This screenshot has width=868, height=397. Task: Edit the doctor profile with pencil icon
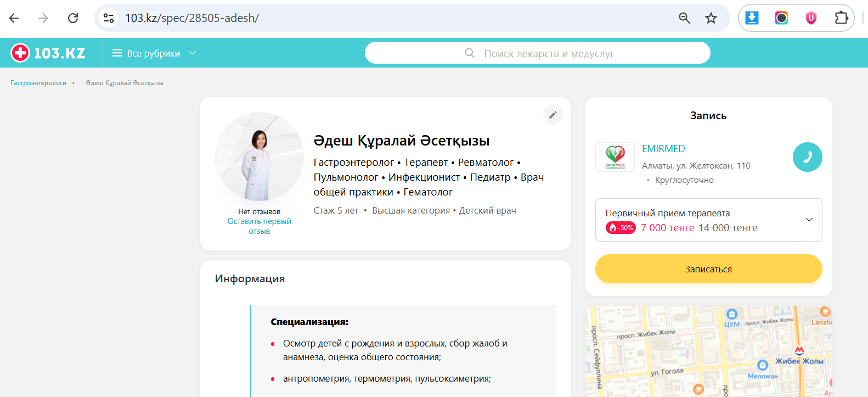pos(553,115)
